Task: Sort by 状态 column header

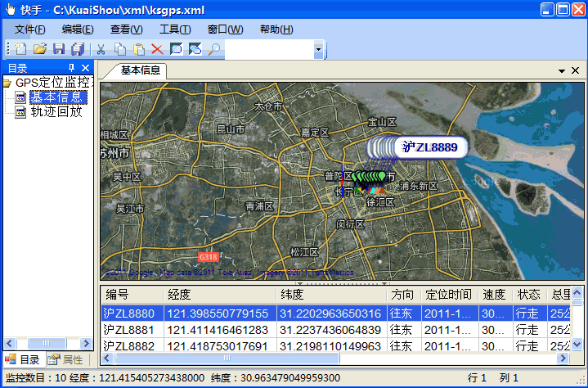Action: (x=529, y=295)
